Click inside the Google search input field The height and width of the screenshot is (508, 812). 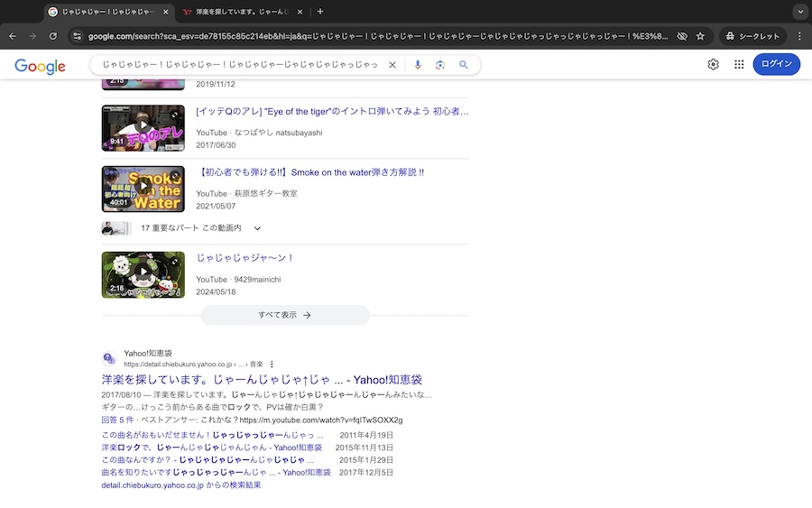click(240, 65)
